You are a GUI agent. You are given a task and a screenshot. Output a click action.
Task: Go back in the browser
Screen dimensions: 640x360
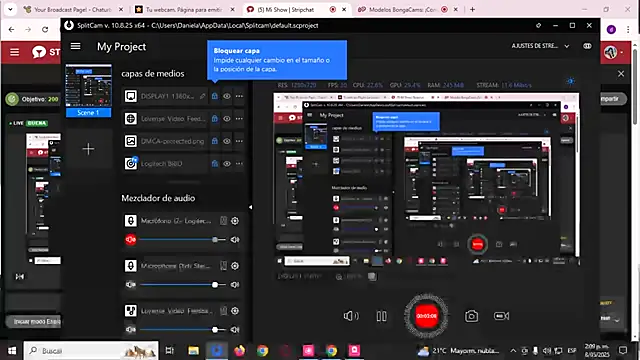click(x=11, y=29)
